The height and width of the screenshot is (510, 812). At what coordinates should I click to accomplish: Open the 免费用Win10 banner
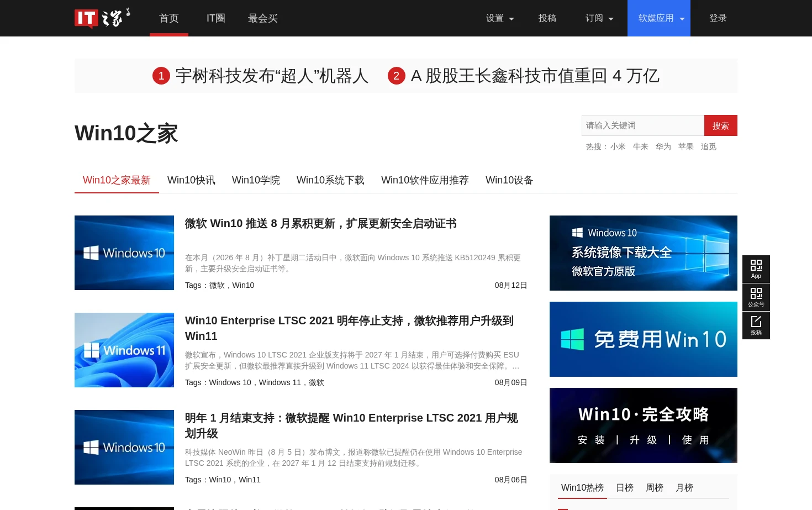coord(644,339)
